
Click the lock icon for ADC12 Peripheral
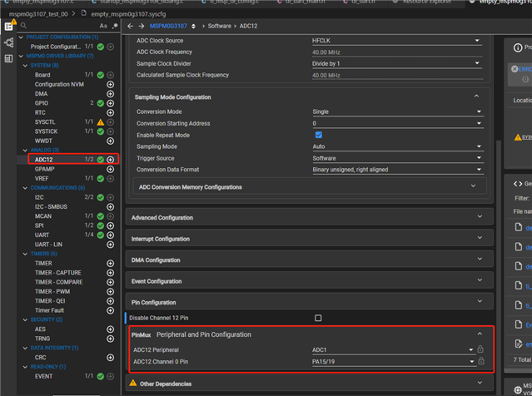[x=480, y=350]
